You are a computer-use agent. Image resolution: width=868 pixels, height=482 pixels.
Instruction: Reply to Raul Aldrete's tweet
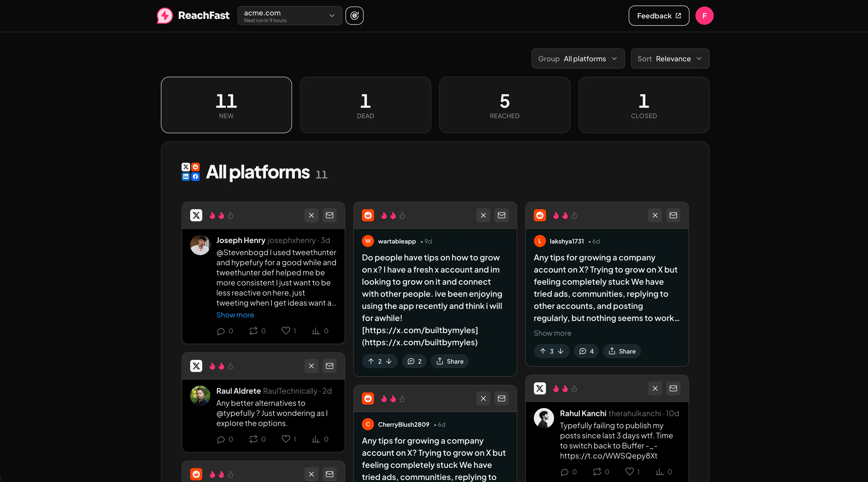click(x=221, y=440)
